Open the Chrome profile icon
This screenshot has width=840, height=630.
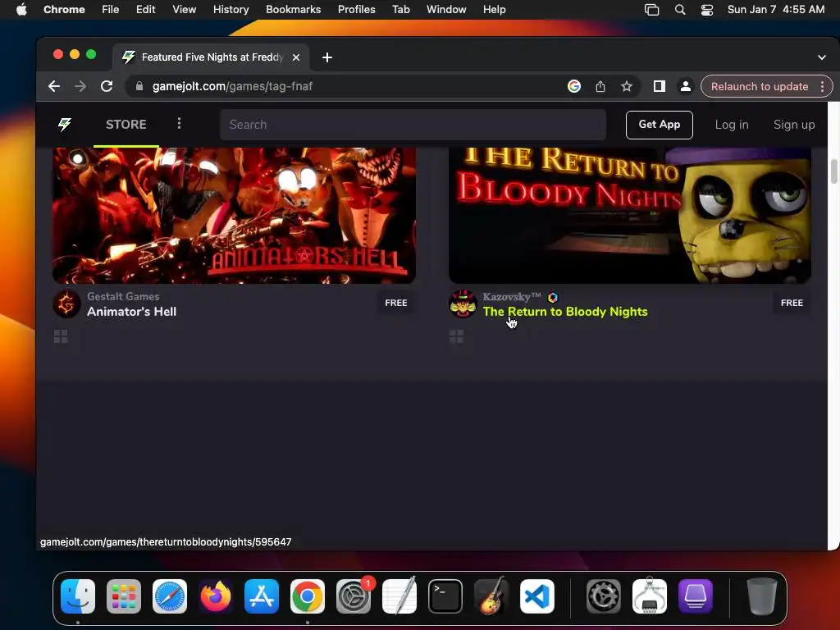pos(685,86)
